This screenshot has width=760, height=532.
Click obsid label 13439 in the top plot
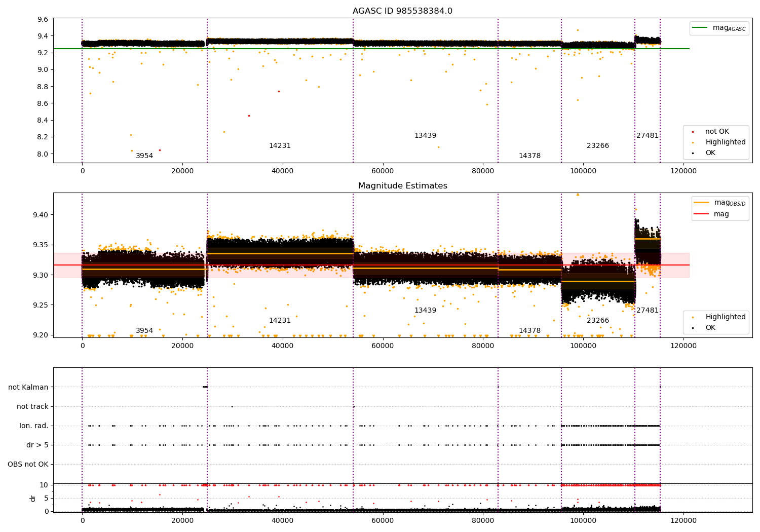pyautogui.click(x=425, y=136)
